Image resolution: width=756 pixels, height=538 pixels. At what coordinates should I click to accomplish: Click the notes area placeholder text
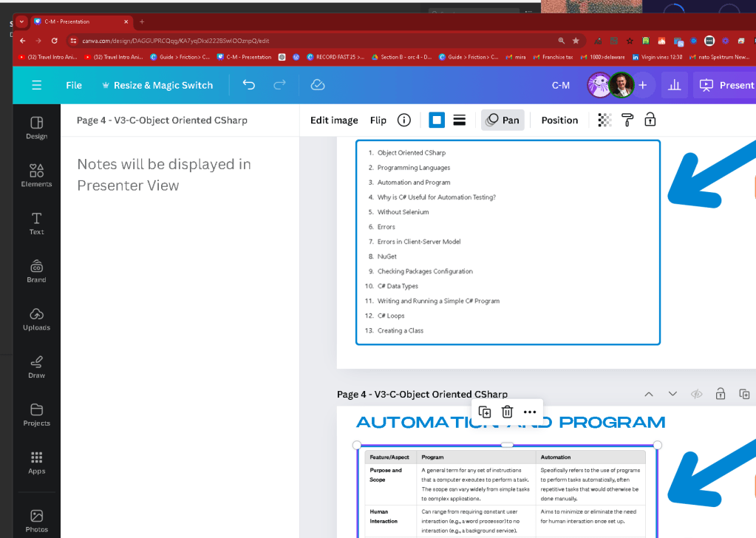pyautogui.click(x=164, y=174)
